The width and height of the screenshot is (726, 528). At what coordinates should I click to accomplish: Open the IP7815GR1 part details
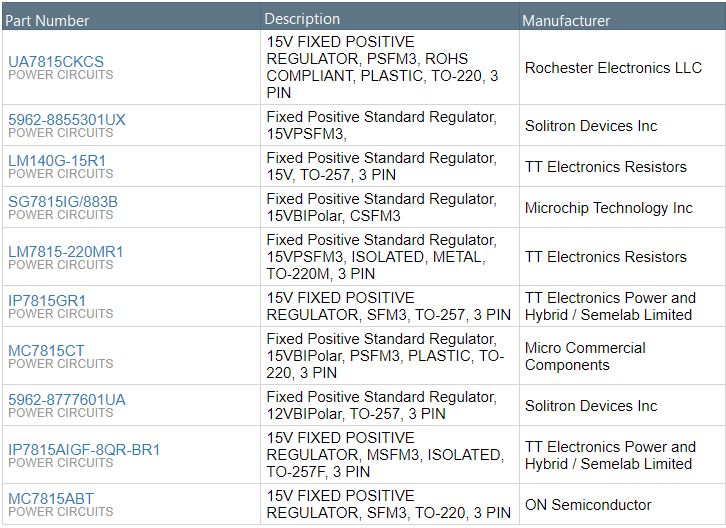pyautogui.click(x=47, y=300)
